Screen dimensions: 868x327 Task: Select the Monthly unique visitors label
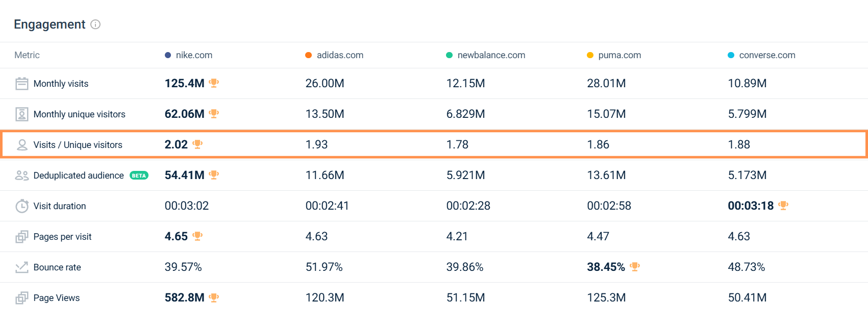click(79, 114)
